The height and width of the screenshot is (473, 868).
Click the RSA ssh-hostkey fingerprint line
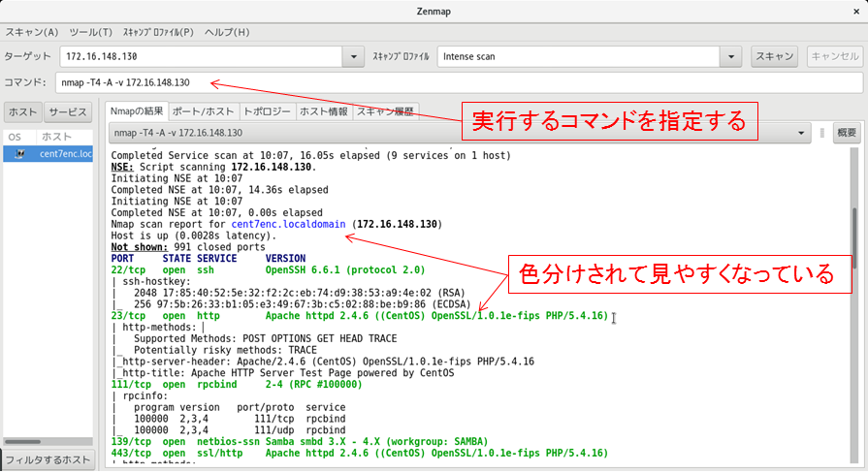pos(300,293)
